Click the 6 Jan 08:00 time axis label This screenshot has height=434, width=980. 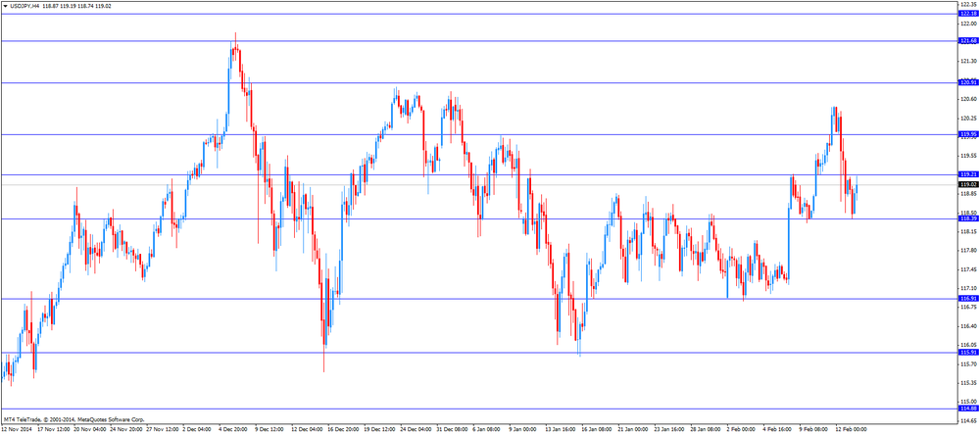tap(487, 430)
